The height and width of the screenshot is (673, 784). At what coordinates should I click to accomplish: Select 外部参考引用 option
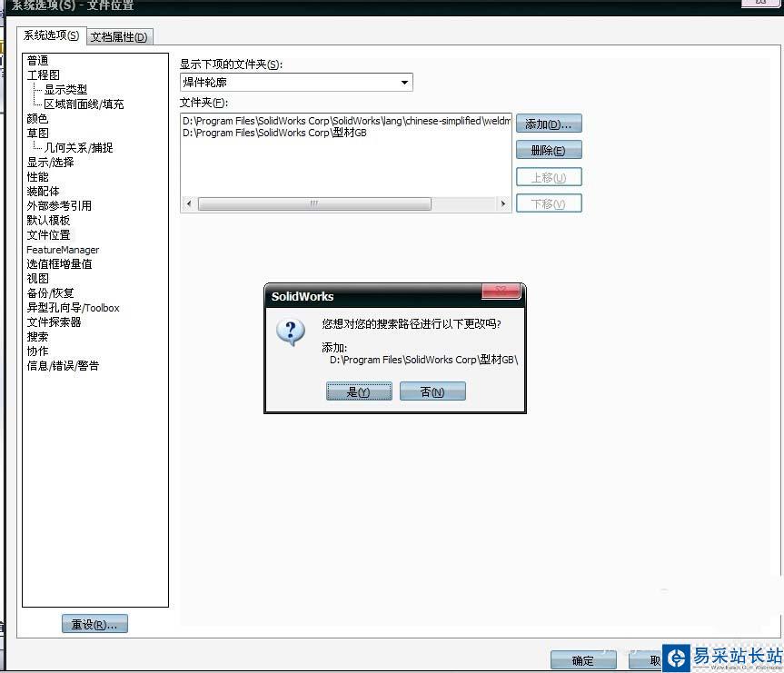59,205
